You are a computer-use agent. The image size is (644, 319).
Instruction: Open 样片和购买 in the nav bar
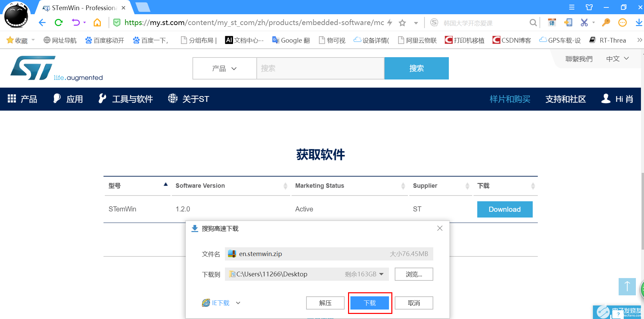(510, 99)
